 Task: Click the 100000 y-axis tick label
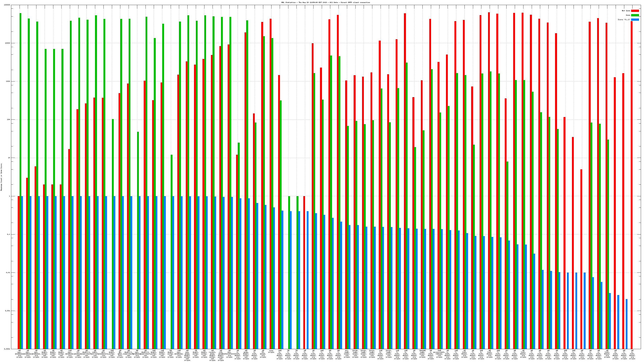click(7, 5)
